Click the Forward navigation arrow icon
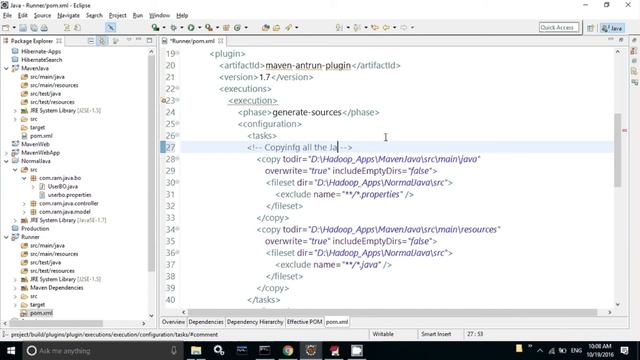 tap(404, 28)
